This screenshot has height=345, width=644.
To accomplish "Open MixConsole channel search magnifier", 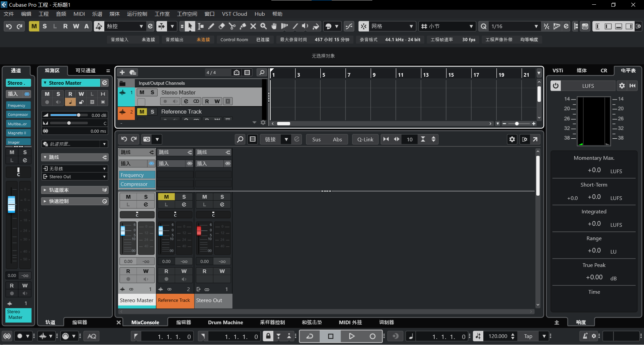I will coord(240,139).
